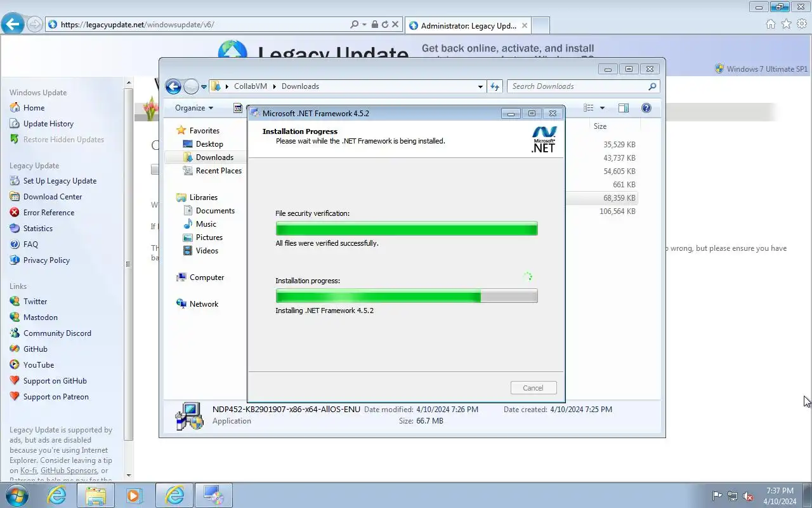812x508 pixels.
Task: Open the Windows Explorer taskbar icon
Action: [96, 495]
